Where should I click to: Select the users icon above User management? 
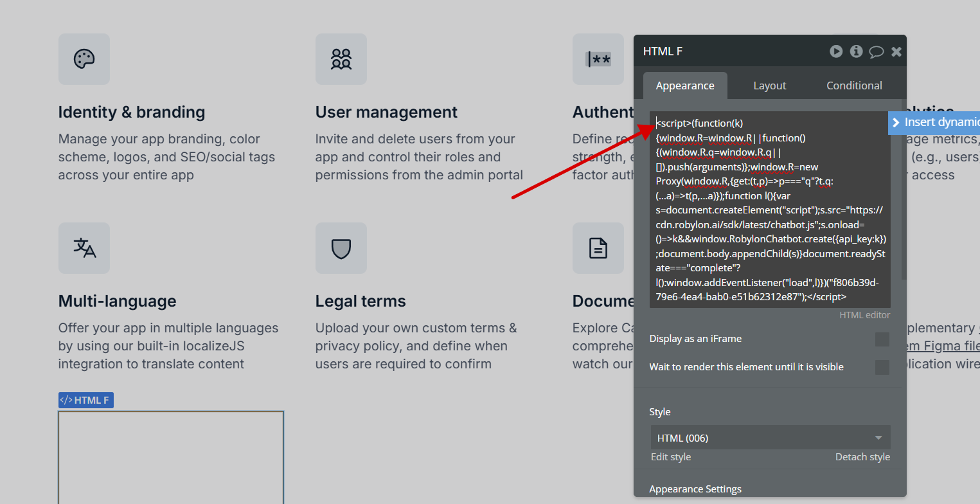pos(341,59)
